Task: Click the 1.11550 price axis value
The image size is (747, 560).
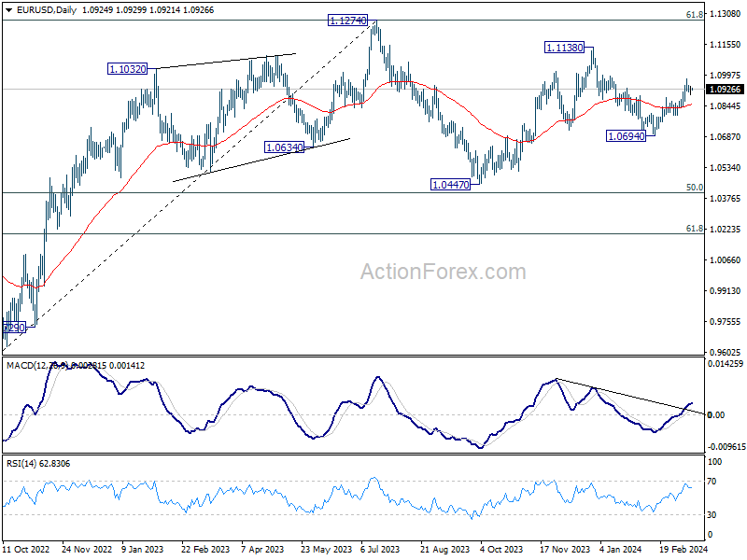Action: (x=726, y=45)
